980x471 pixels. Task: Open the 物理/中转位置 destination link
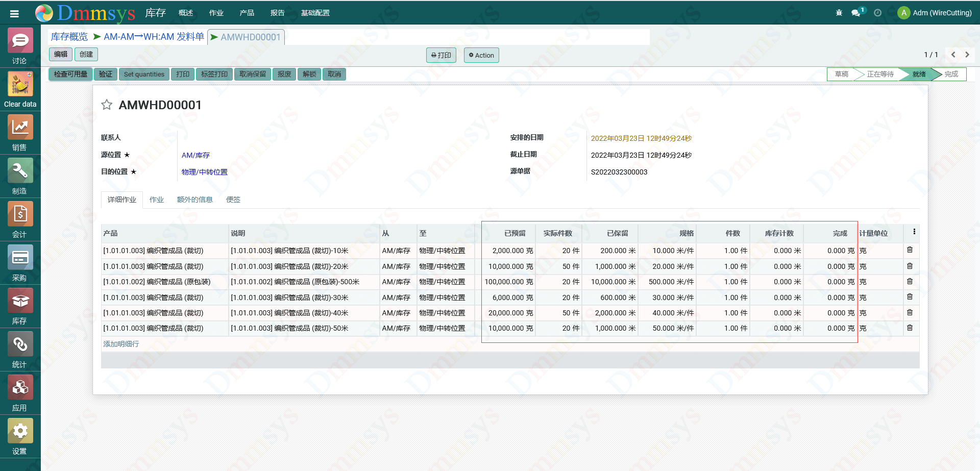click(x=204, y=172)
